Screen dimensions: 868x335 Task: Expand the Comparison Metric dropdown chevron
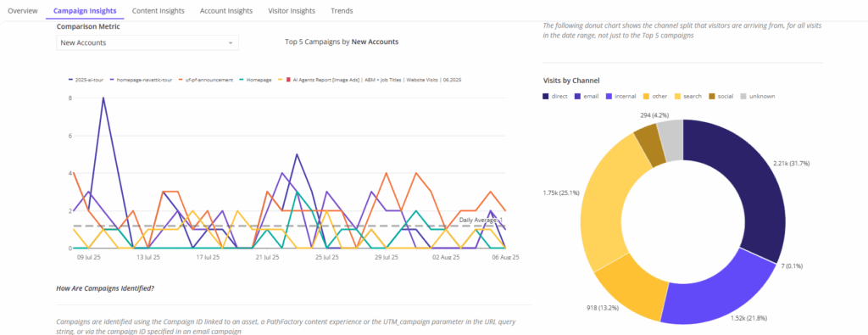(231, 42)
